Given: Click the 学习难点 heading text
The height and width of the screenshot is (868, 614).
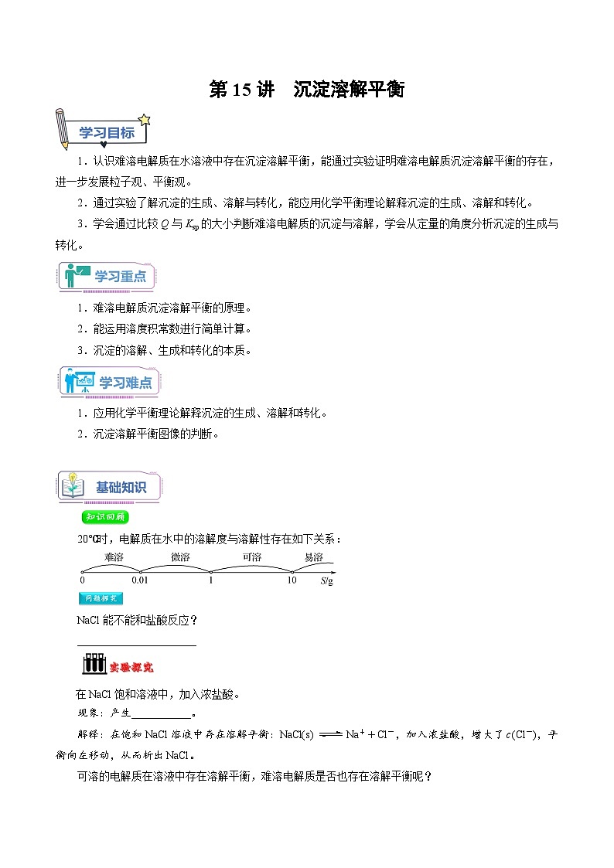Looking at the screenshot, I should (x=125, y=383).
